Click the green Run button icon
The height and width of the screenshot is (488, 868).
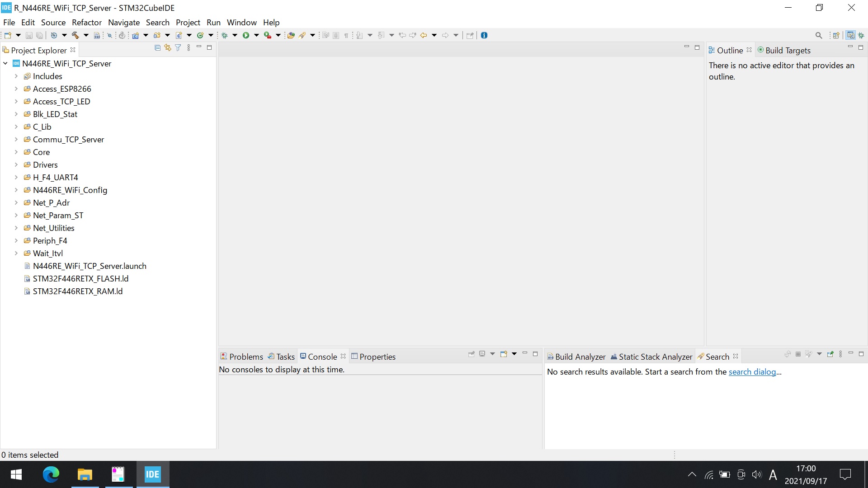pos(246,35)
